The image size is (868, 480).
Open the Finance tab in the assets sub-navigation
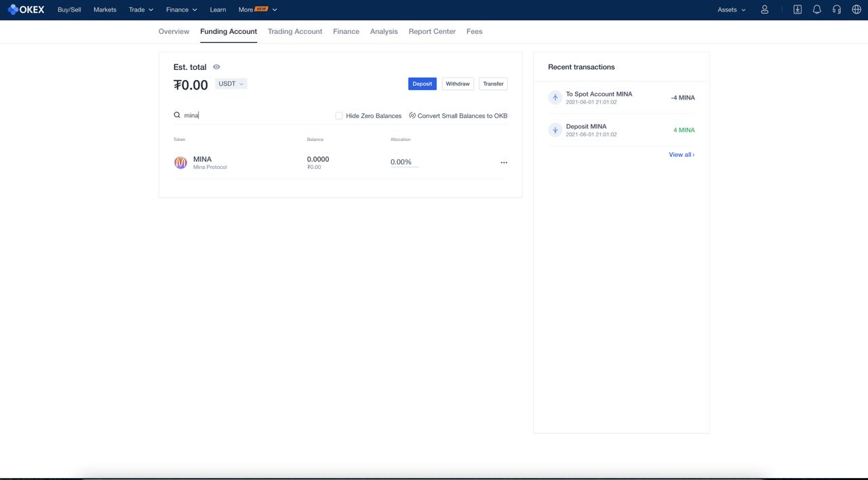346,31
